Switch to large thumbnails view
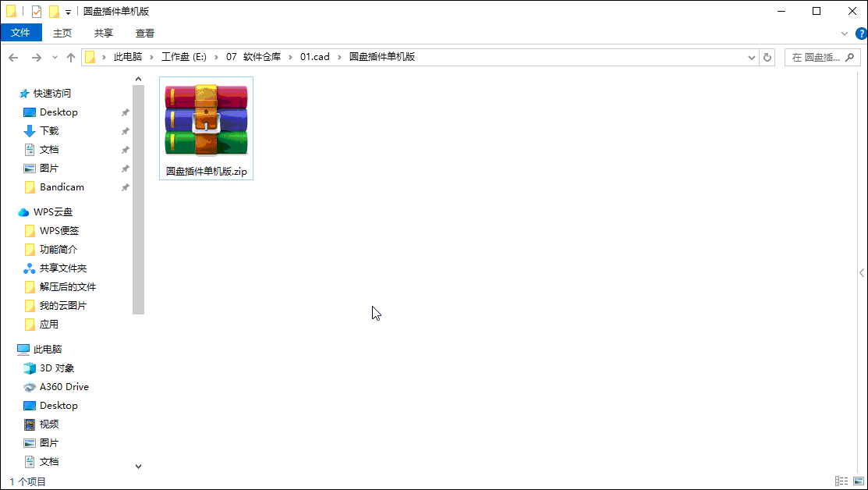 tap(857, 481)
